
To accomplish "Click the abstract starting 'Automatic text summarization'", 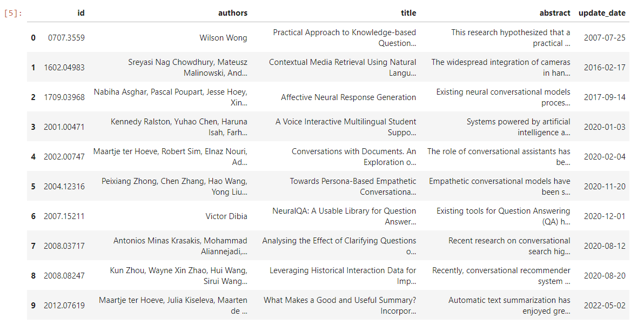I will click(x=509, y=306).
